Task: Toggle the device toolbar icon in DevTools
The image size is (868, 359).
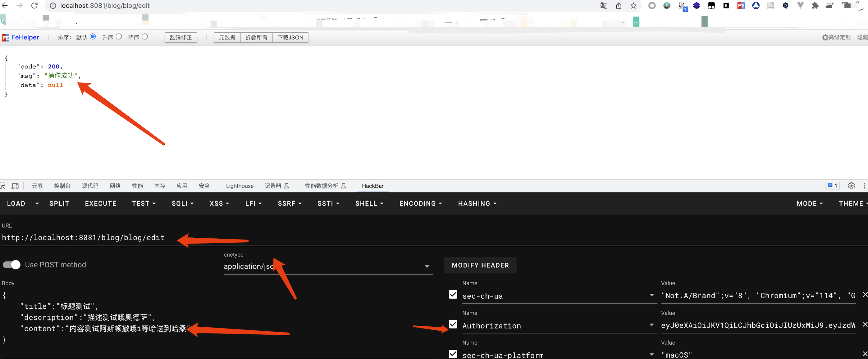Action: click(x=15, y=186)
